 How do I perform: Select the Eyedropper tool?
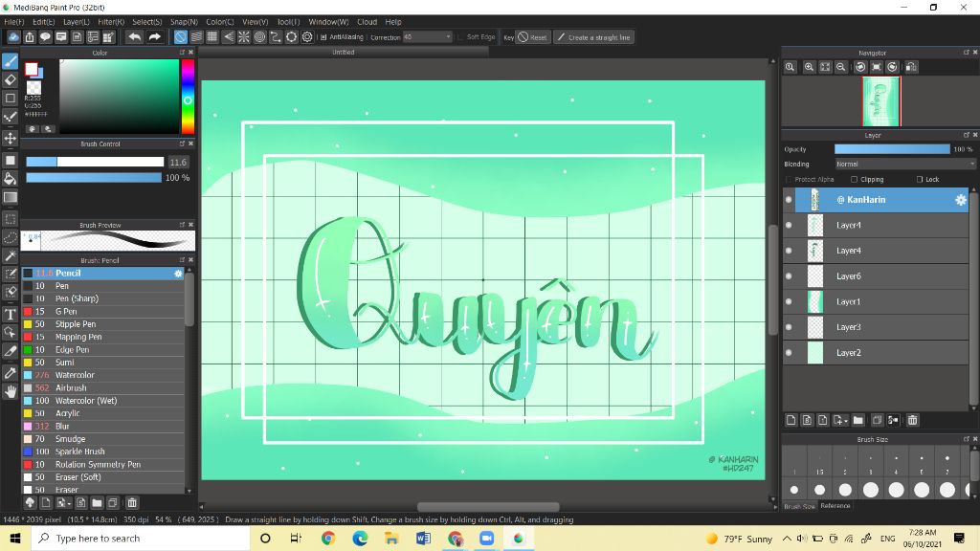click(10, 373)
